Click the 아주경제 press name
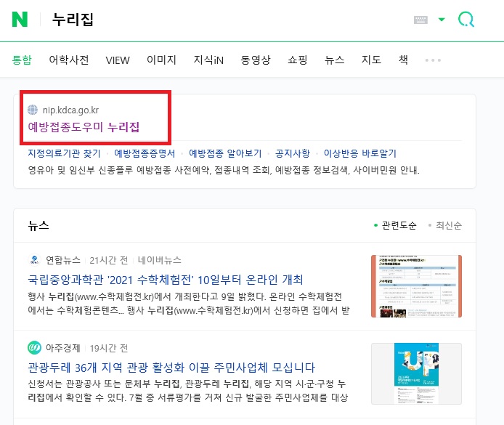Image resolution: width=504 pixels, height=425 pixels. coord(63,348)
